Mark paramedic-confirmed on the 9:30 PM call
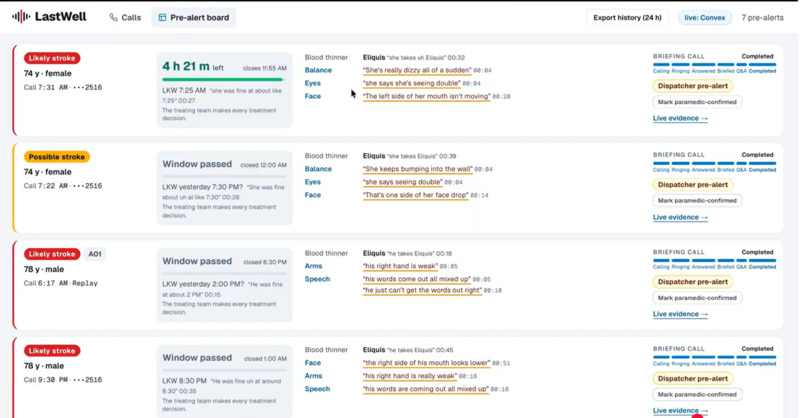This screenshot has height=418, width=806. point(697,394)
